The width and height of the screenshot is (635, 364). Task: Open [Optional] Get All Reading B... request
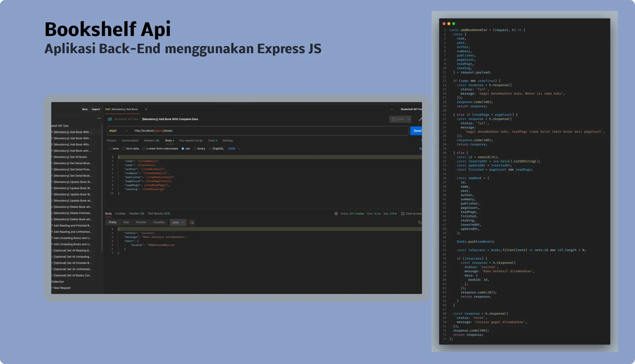(72, 251)
